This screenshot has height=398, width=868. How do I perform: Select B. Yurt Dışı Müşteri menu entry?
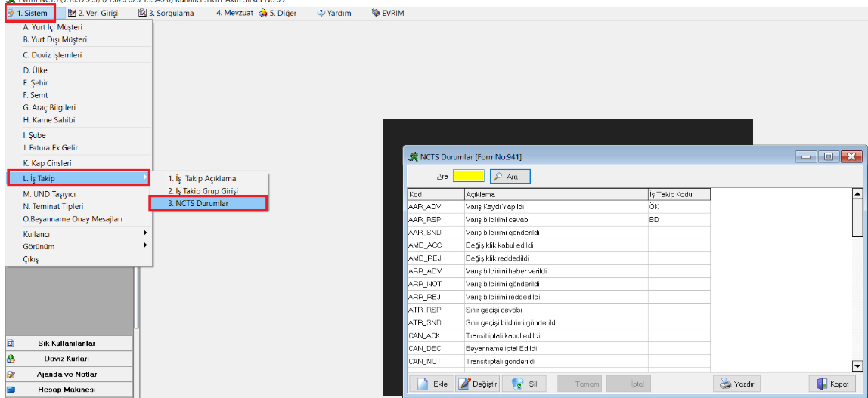78,40
